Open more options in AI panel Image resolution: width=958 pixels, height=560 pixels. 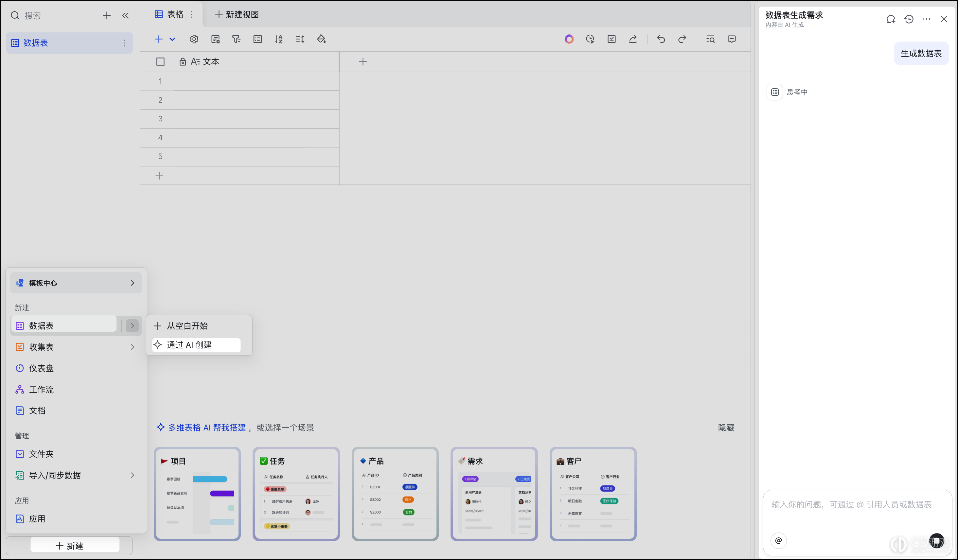pyautogui.click(x=926, y=19)
